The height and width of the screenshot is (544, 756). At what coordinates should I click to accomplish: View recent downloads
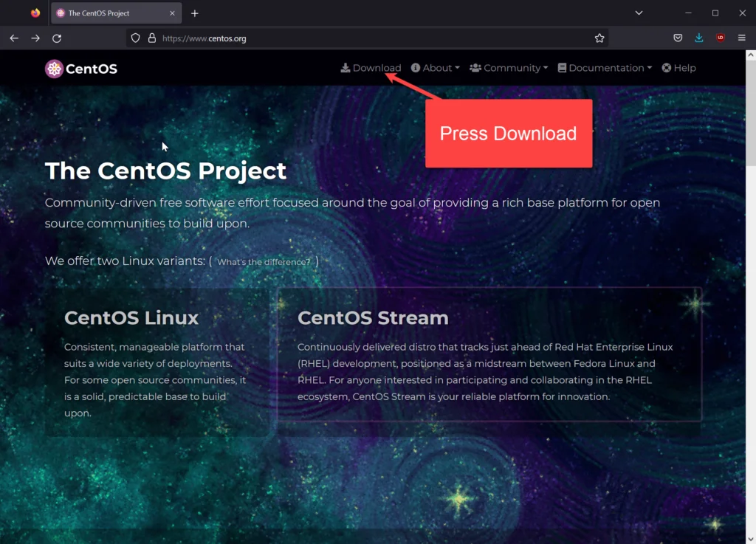698,38
